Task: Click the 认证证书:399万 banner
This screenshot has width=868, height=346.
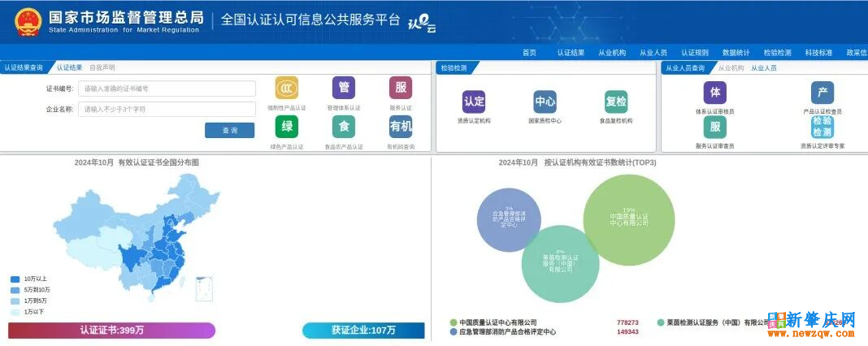Action: point(111,331)
